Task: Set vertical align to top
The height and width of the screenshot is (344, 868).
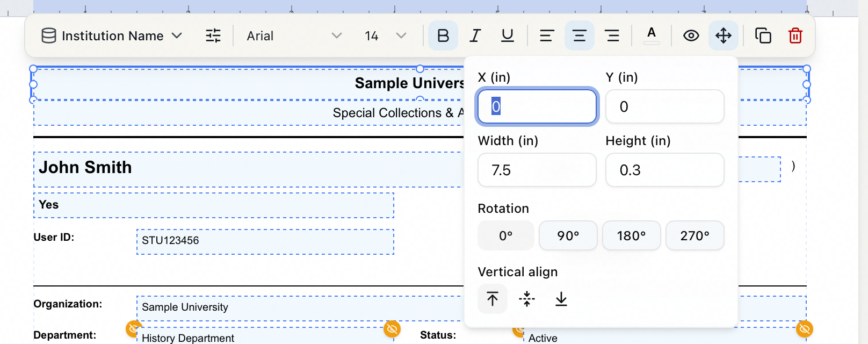Action: [493, 299]
